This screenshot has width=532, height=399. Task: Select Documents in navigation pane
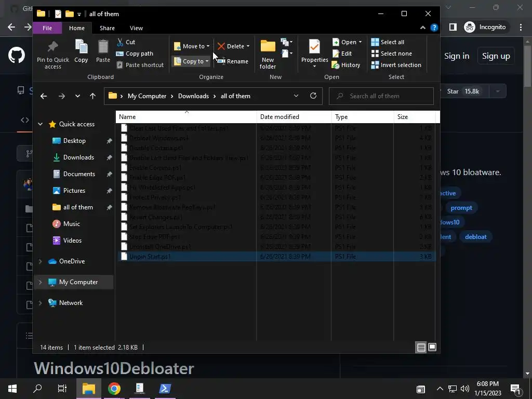point(79,174)
